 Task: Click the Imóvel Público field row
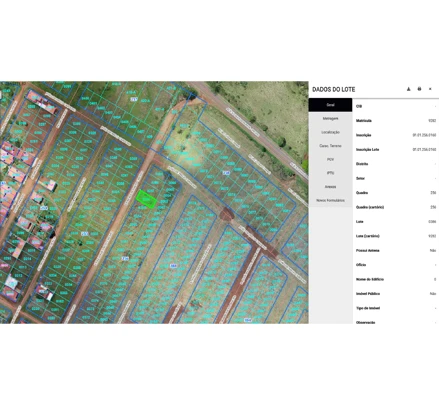click(396, 294)
